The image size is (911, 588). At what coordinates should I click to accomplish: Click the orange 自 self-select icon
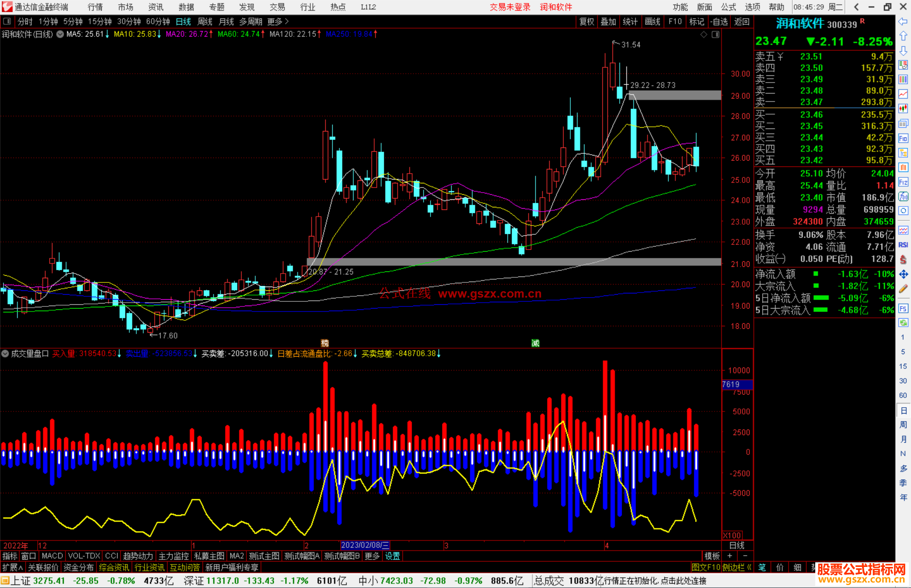(903, 167)
